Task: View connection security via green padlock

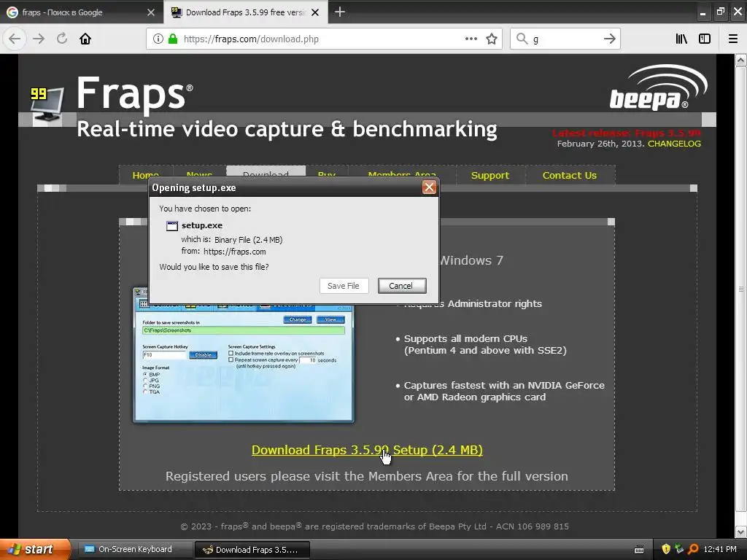Action: click(173, 39)
